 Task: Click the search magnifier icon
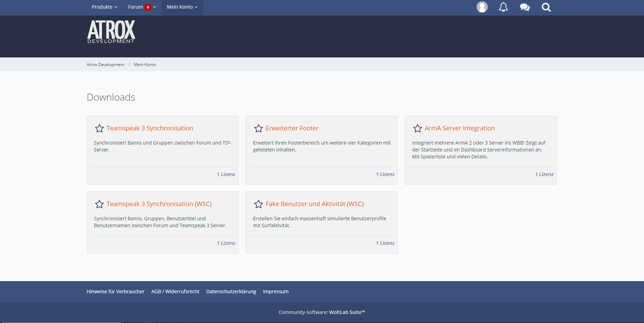(x=546, y=7)
